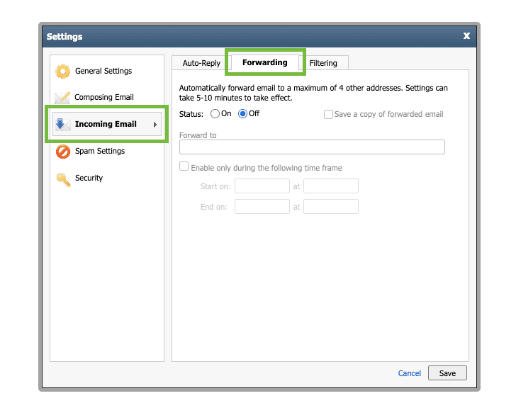
Task: Click the Security keys icon
Action: (x=63, y=179)
